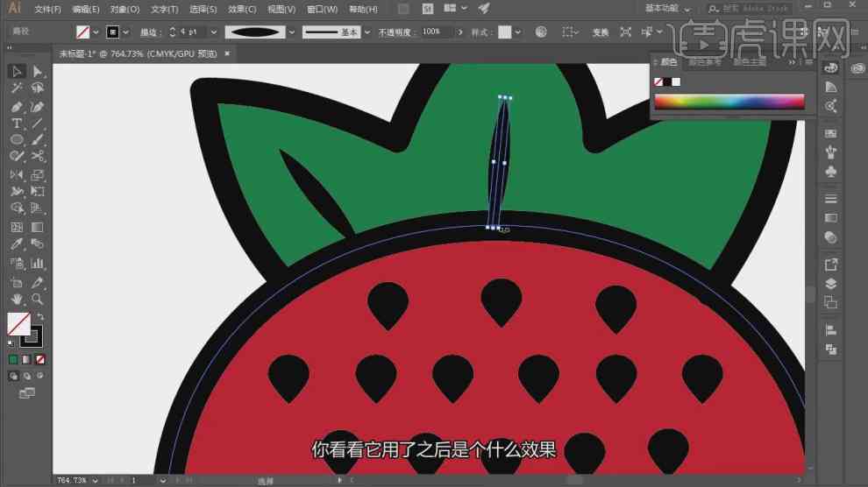
Task: Select the Selection (black arrow) tool
Action: (x=16, y=71)
